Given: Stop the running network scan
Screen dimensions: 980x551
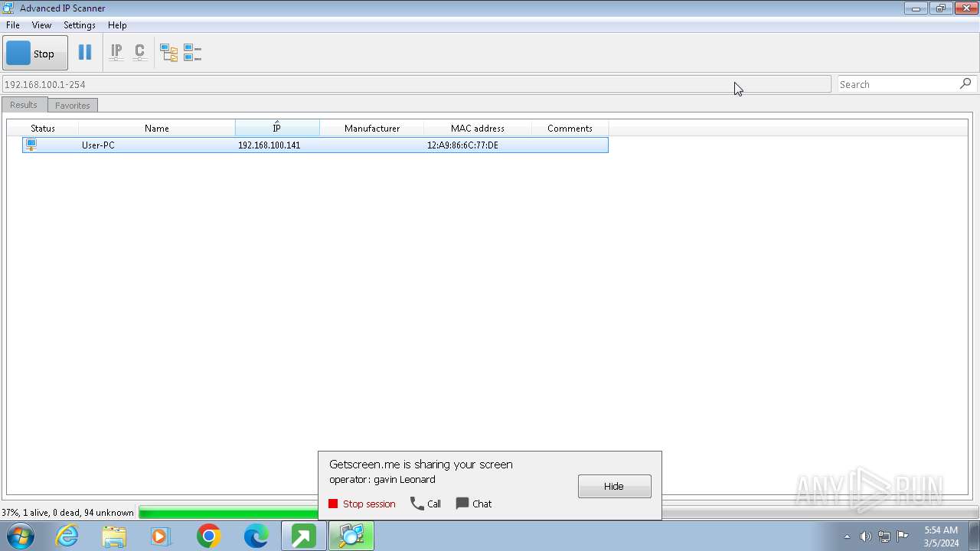Looking at the screenshot, I should coord(35,54).
